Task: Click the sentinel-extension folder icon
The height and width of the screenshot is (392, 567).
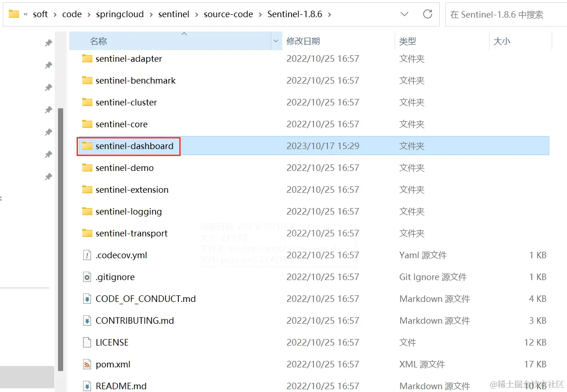Action: coord(87,189)
